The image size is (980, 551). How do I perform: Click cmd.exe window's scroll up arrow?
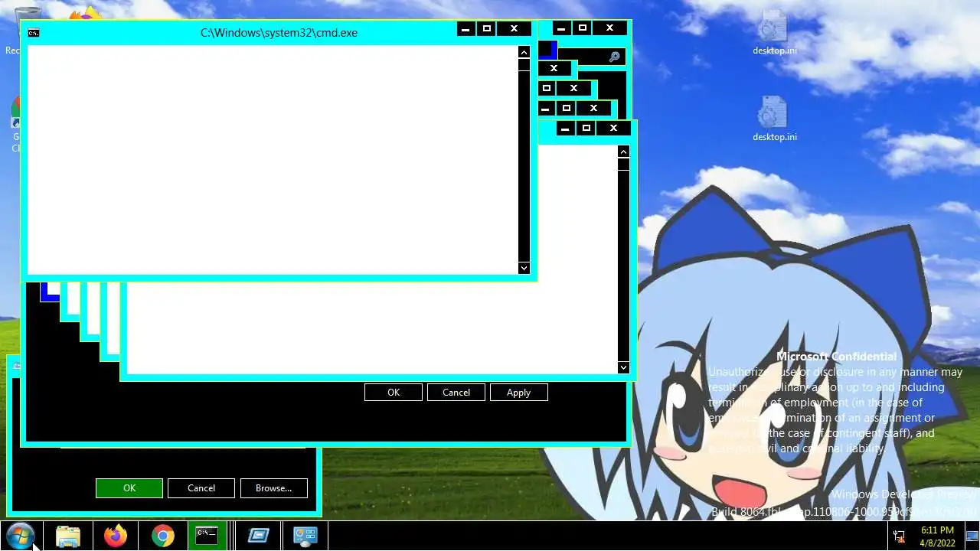coord(524,53)
